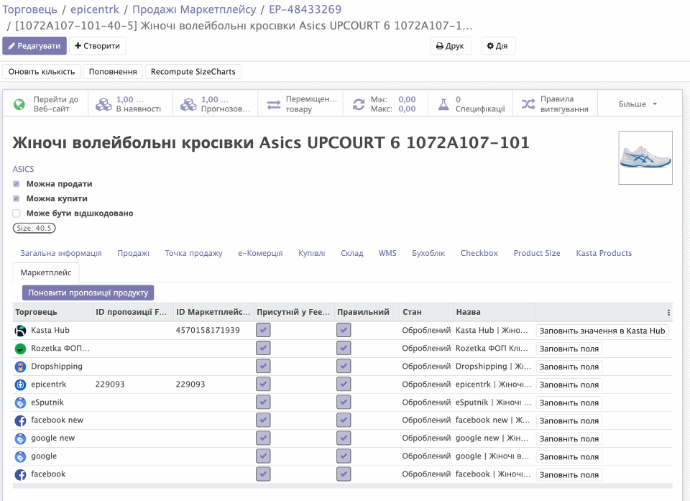This screenshot has width=690, height=501.
Task: Open the table column options kebab icon
Action: (668, 312)
